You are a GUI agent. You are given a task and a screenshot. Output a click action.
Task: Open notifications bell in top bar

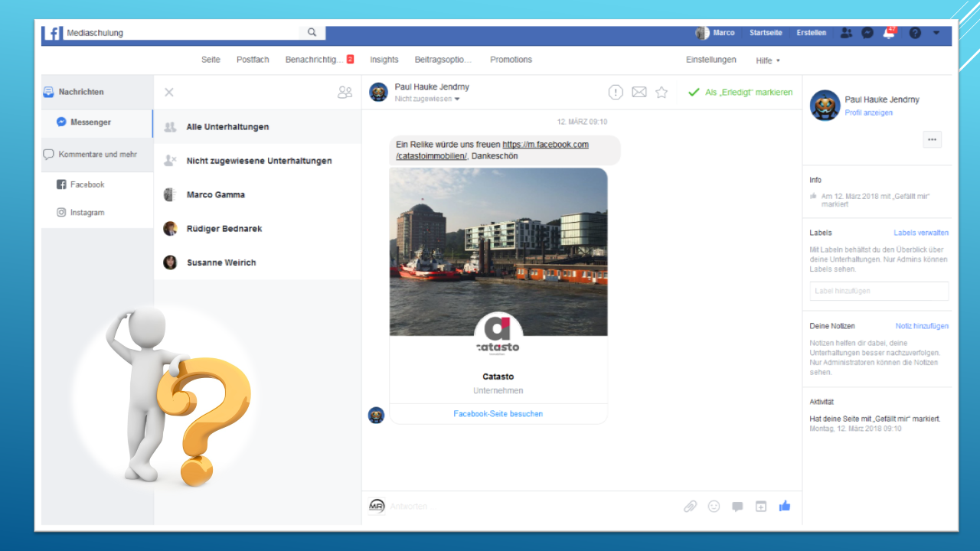tap(889, 33)
